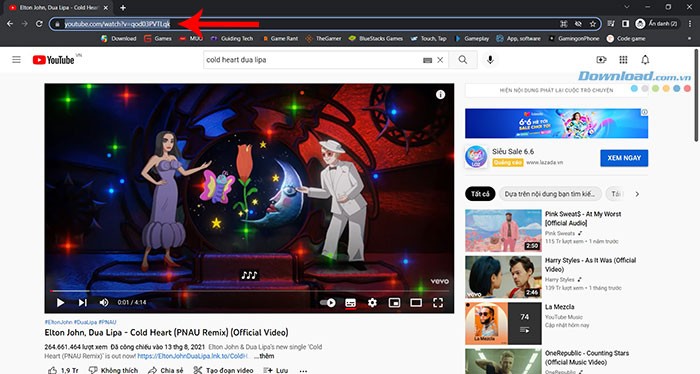The image size is (700, 374).
Task: Open more actions three-dot under video
Action: 304,370
